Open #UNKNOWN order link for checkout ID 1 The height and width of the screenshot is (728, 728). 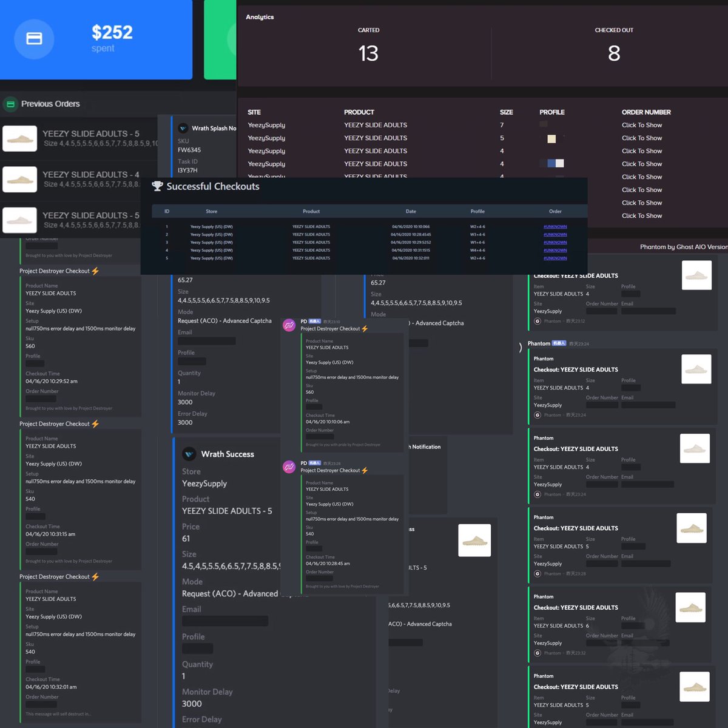pyautogui.click(x=555, y=227)
